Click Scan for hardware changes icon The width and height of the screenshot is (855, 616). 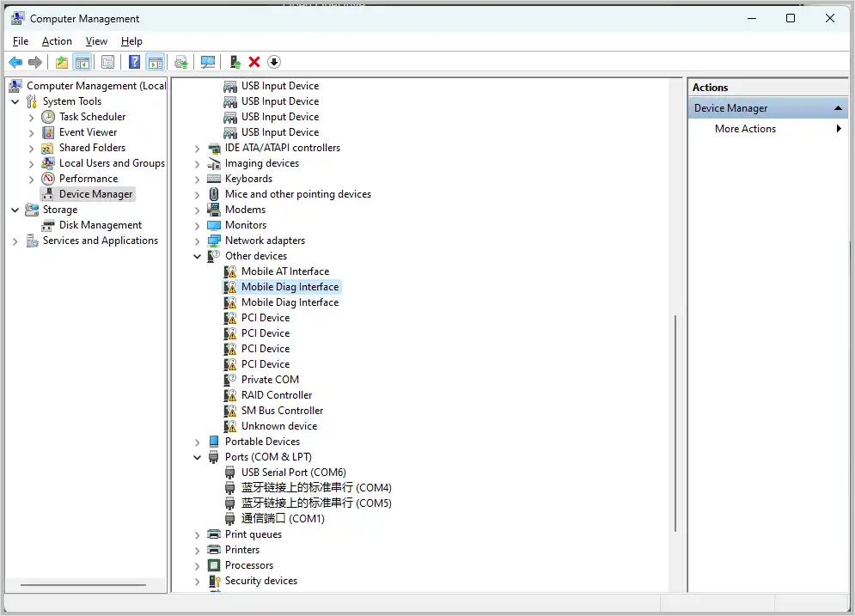pyautogui.click(x=207, y=62)
